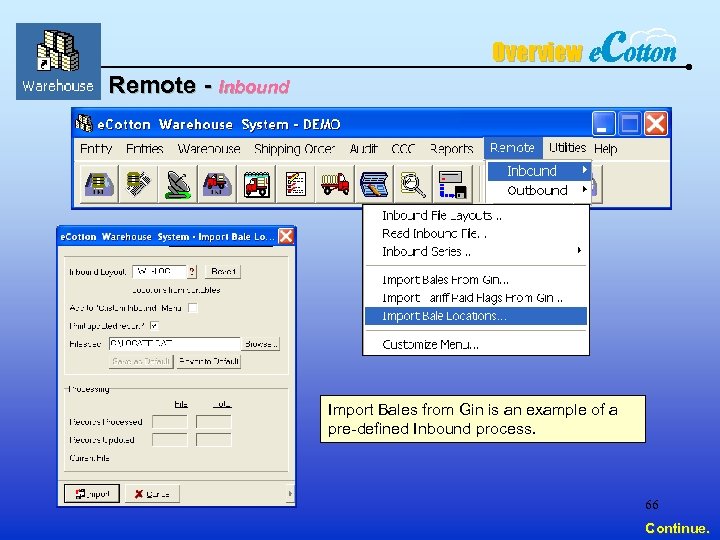Viewport: 720px width, 540px height.
Task: Click the bale inbox tray toolbar icon
Action: [x=99, y=184]
